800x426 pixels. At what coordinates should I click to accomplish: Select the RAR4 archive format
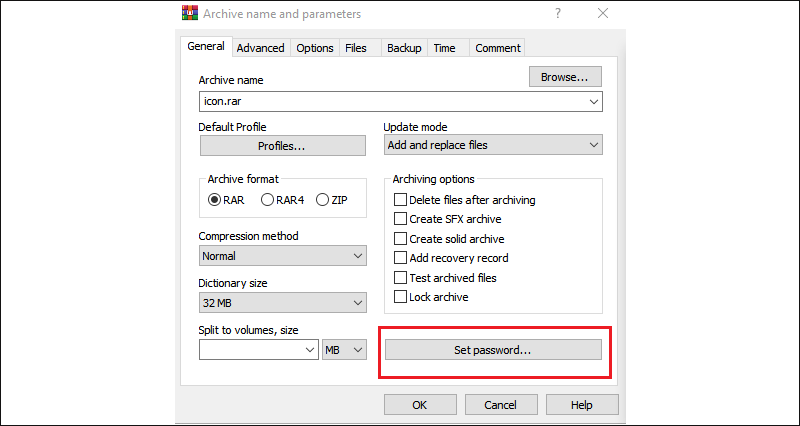click(x=283, y=200)
